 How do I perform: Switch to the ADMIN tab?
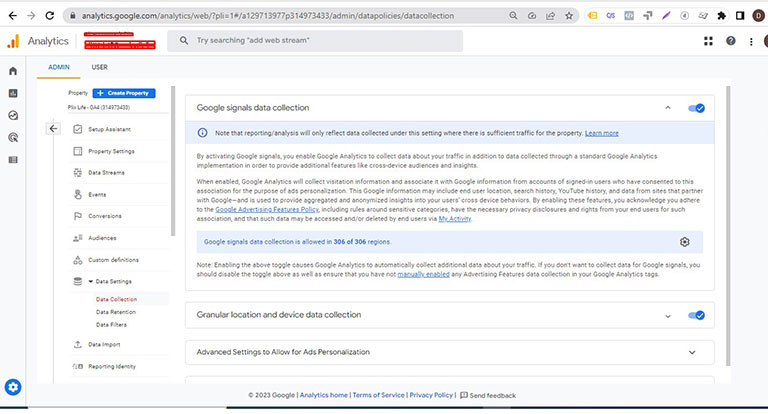coord(59,67)
